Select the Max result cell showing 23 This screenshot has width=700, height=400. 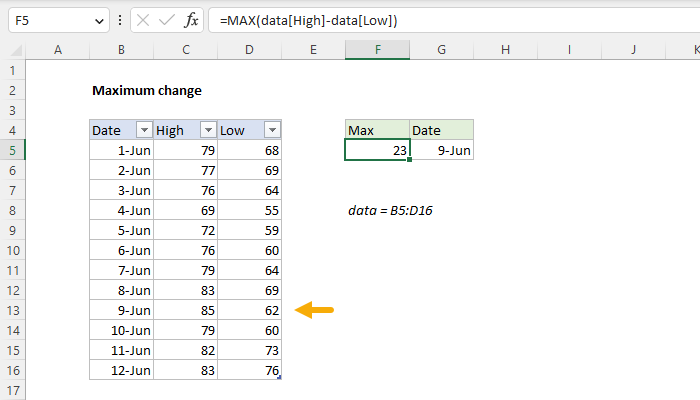377,150
